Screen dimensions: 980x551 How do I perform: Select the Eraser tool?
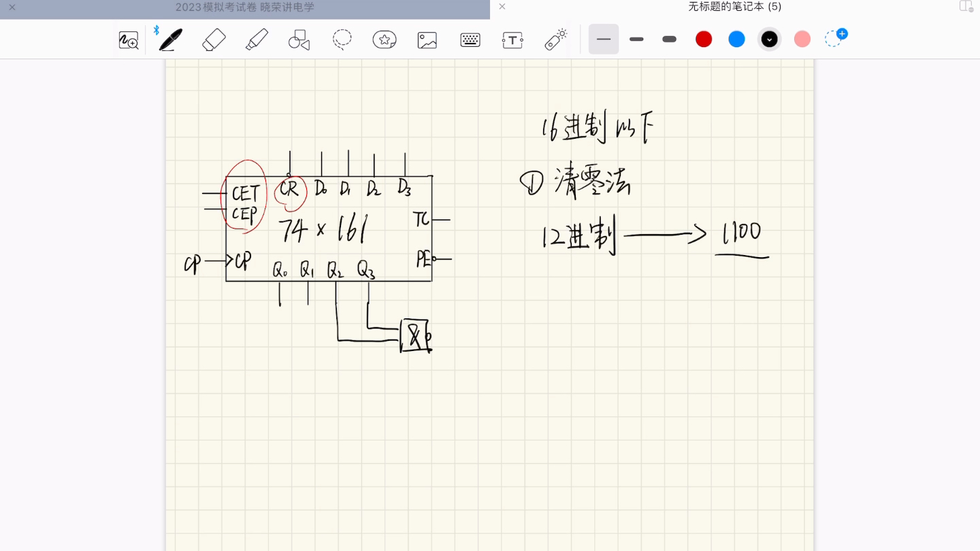pos(214,39)
